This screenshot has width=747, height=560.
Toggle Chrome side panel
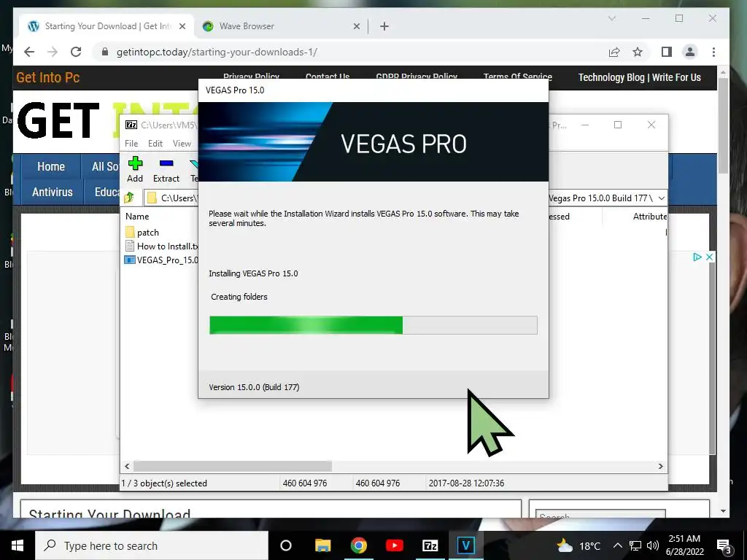667,52
